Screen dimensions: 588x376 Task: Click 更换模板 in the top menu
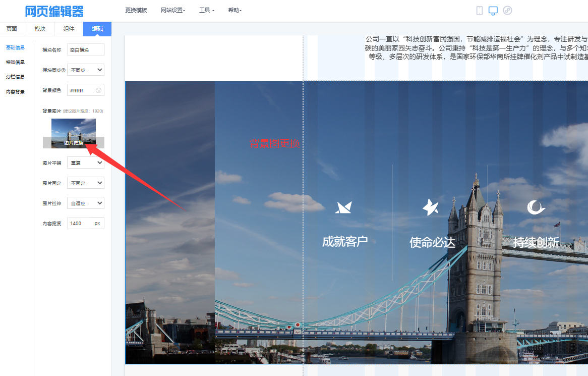pos(136,10)
